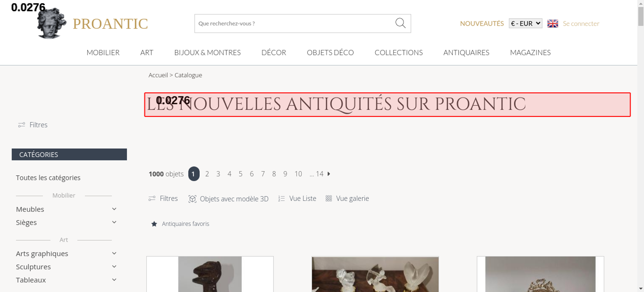The width and height of the screenshot is (644, 292).
Task: Click the search magnifier icon
Action: [x=400, y=23]
